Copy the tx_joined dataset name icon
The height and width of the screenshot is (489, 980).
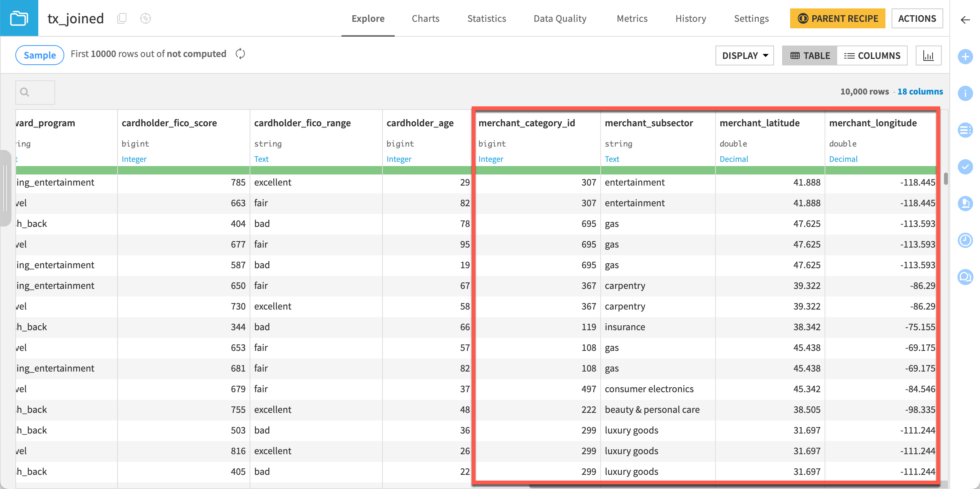click(122, 18)
